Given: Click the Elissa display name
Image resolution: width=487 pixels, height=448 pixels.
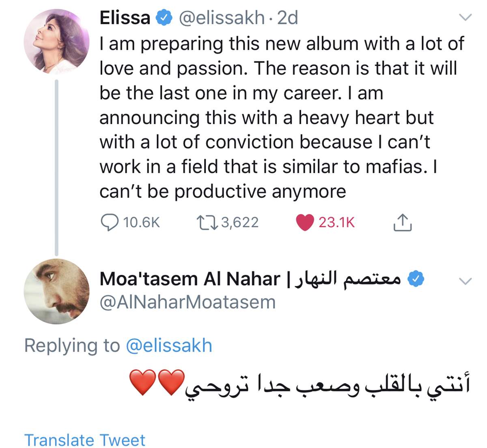Looking at the screenshot, I should (125, 18).
